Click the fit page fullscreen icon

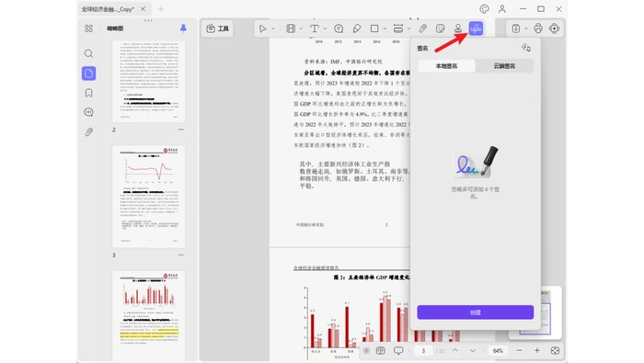555,351
